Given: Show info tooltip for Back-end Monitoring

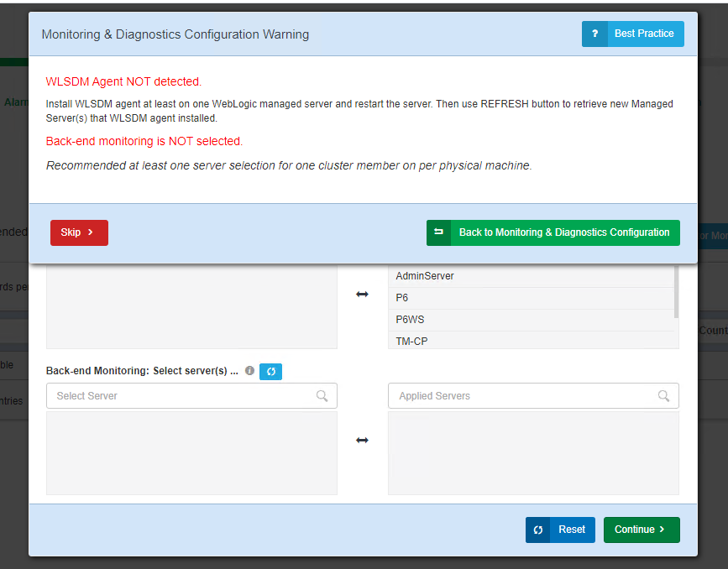Looking at the screenshot, I should (249, 370).
